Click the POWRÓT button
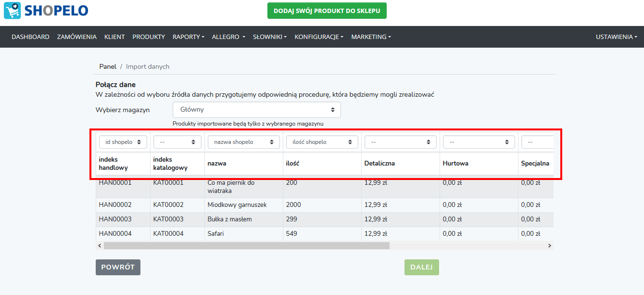 (x=118, y=267)
